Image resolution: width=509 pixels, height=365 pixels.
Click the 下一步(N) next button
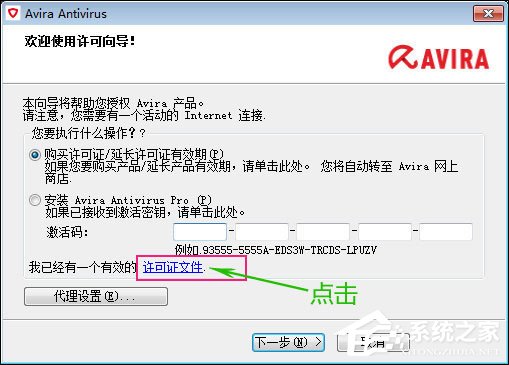pos(288,342)
